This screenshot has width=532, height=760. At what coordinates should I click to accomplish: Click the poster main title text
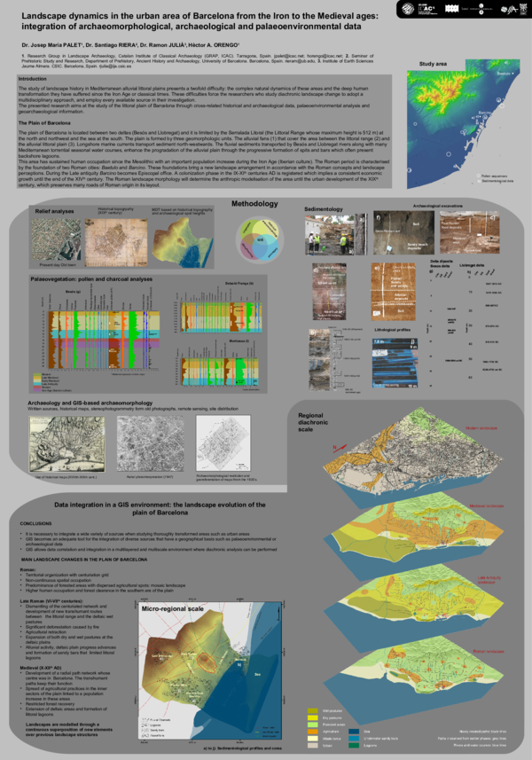(x=199, y=21)
